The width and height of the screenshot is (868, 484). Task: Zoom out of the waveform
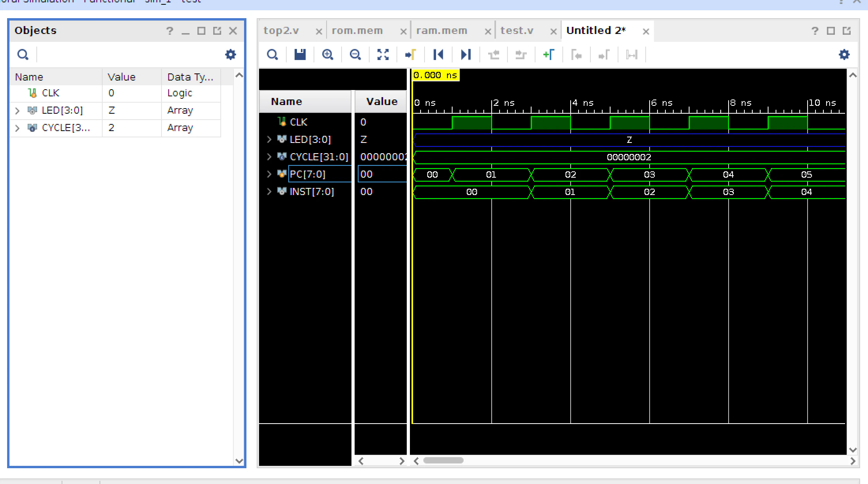(355, 54)
